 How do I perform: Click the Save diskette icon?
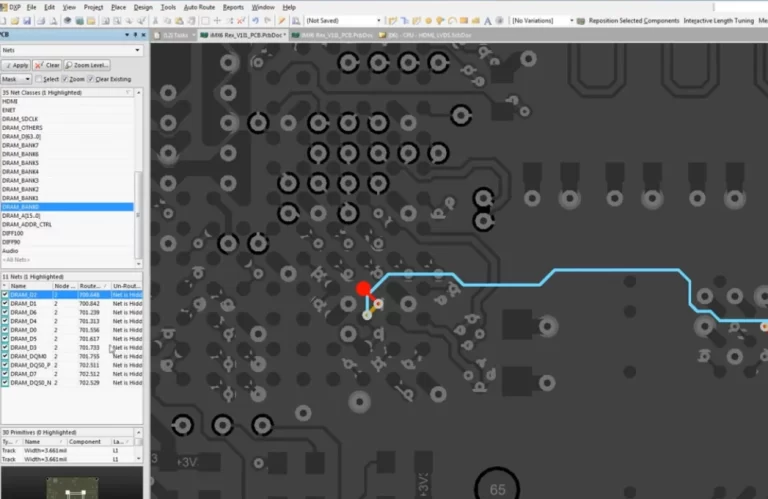27,21
